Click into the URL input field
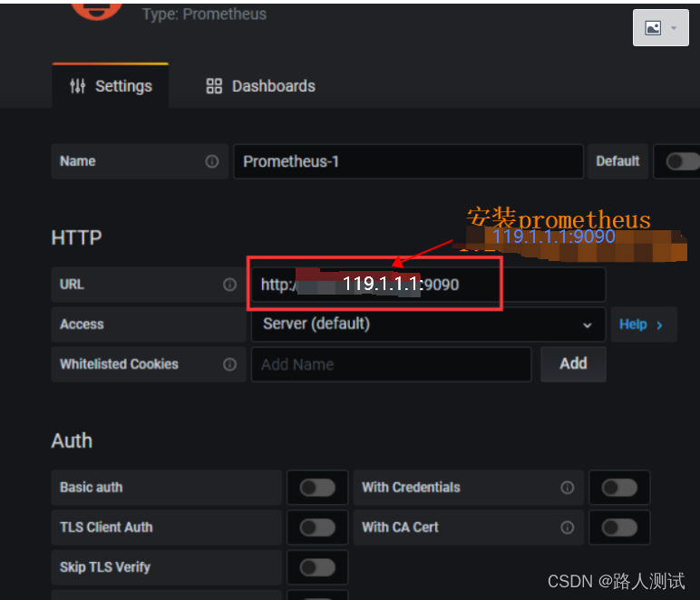700x600 pixels. 428,285
